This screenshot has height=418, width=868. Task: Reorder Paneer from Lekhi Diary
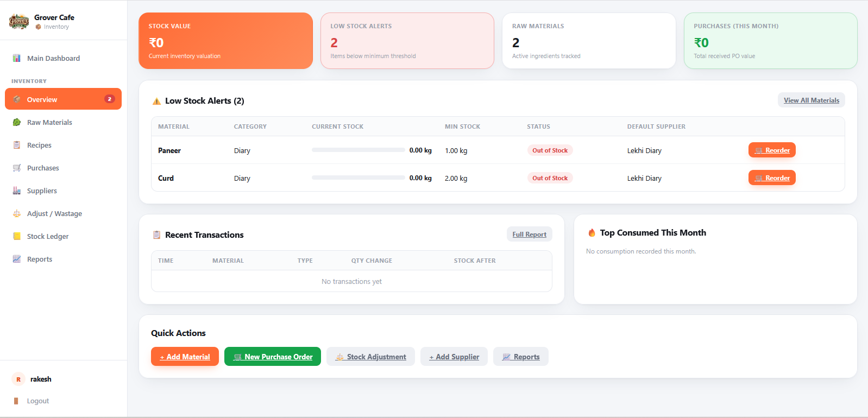pyautogui.click(x=772, y=150)
